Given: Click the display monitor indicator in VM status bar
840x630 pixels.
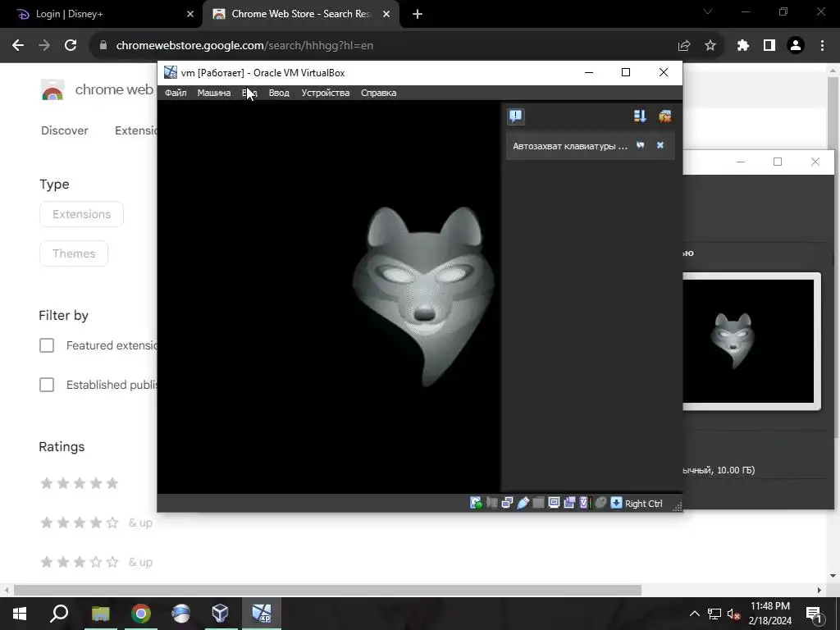Looking at the screenshot, I should [x=554, y=503].
